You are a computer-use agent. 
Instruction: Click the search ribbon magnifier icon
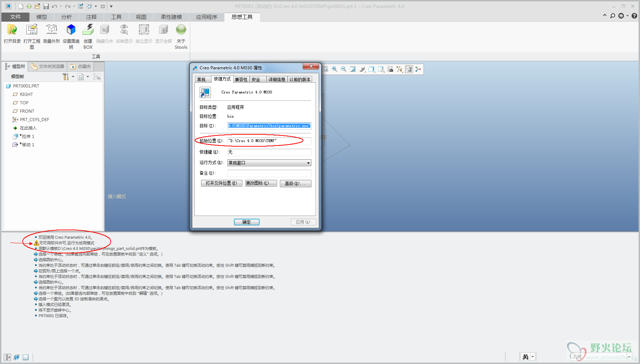pyautogui.click(x=613, y=16)
